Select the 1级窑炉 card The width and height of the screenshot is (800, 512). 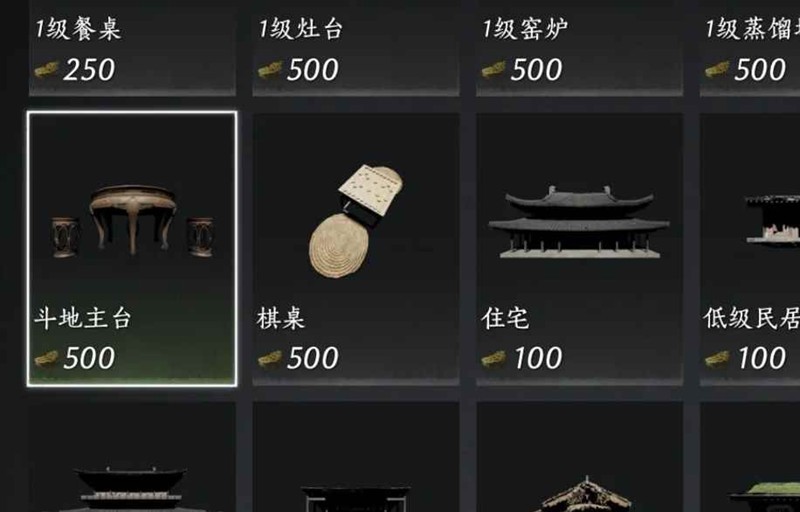(579, 48)
